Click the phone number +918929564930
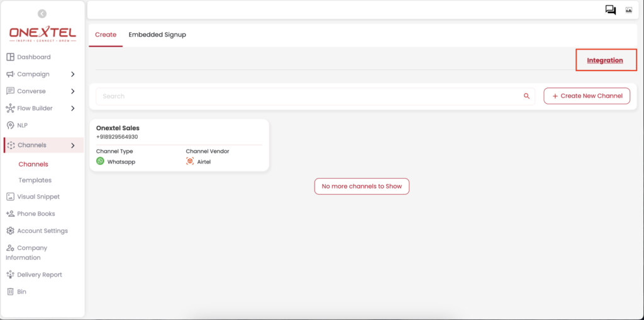This screenshot has height=320, width=644. pos(117,137)
